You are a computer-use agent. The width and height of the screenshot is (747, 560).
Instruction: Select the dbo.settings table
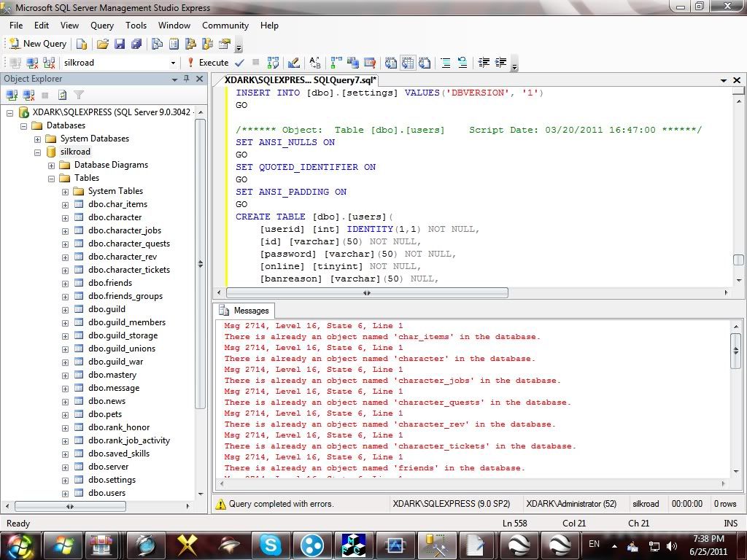pos(112,480)
